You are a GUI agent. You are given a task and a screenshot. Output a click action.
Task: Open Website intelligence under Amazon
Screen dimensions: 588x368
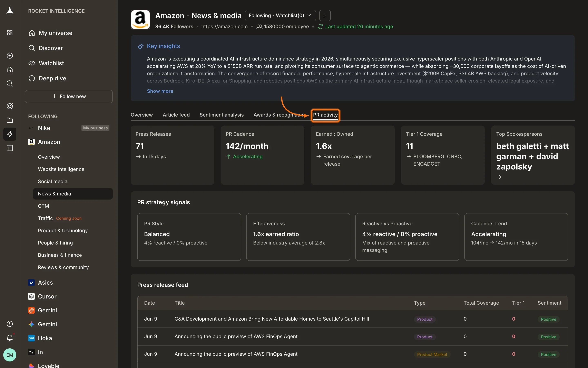pyautogui.click(x=61, y=169)
